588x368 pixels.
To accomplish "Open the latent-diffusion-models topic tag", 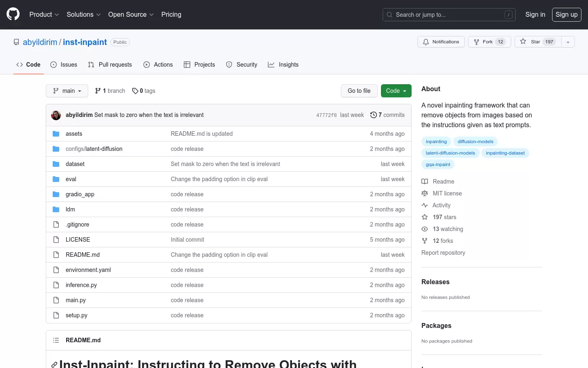I will [x=450, y=153].
